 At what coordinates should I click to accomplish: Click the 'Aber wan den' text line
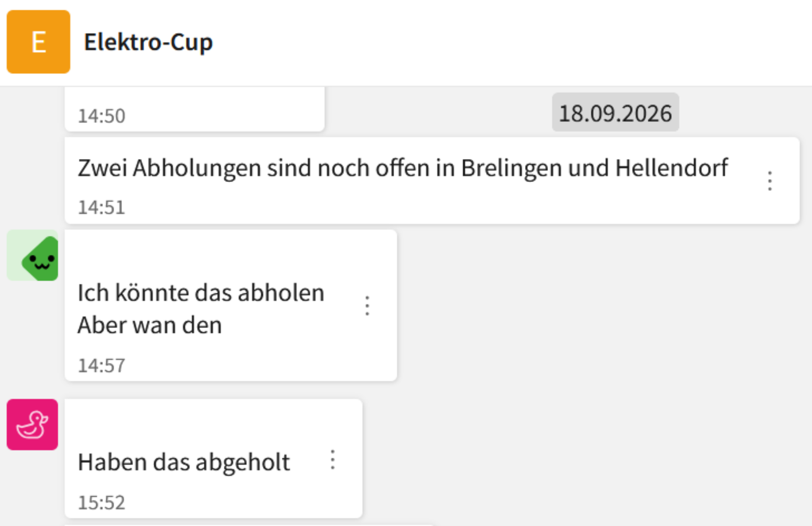pyautogui.click(x=150, y=325)
